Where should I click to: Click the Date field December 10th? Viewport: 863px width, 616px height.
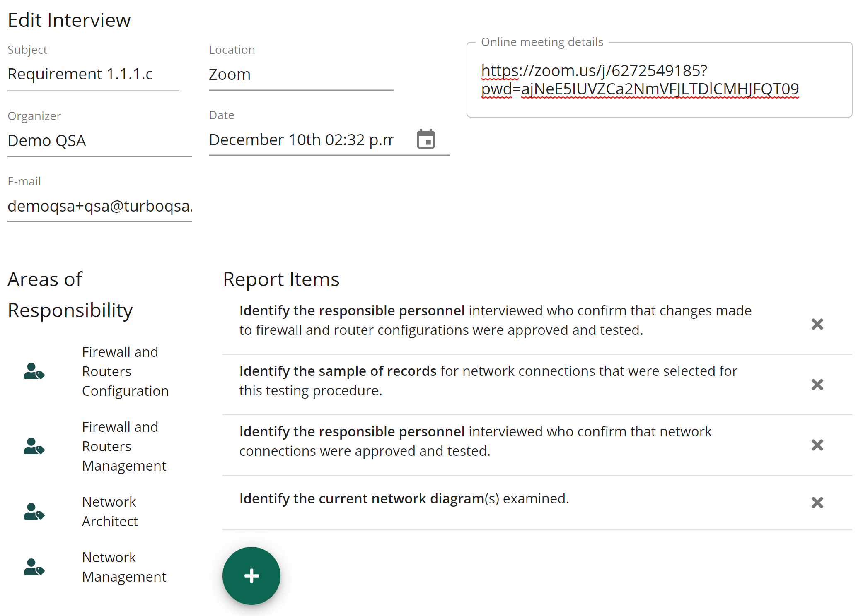301,140
